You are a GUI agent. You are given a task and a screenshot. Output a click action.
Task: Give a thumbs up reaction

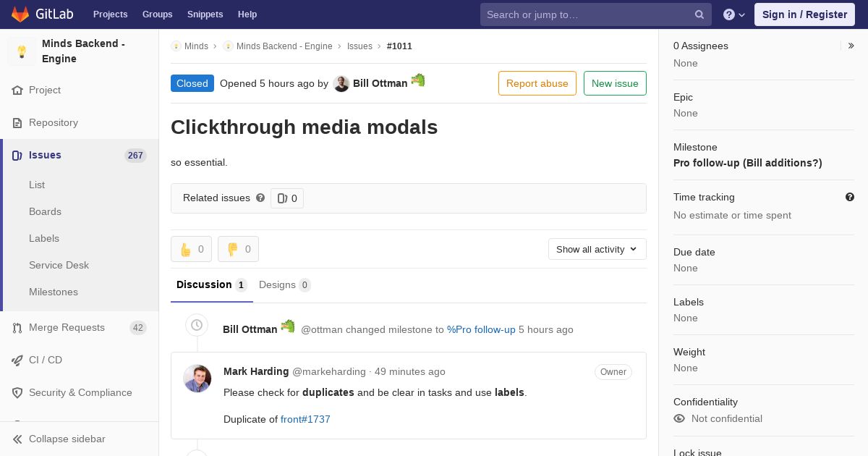tap(191, 249)
